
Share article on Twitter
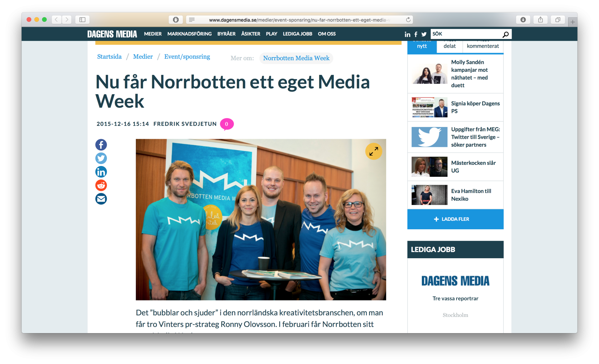(x=101, y=158)
